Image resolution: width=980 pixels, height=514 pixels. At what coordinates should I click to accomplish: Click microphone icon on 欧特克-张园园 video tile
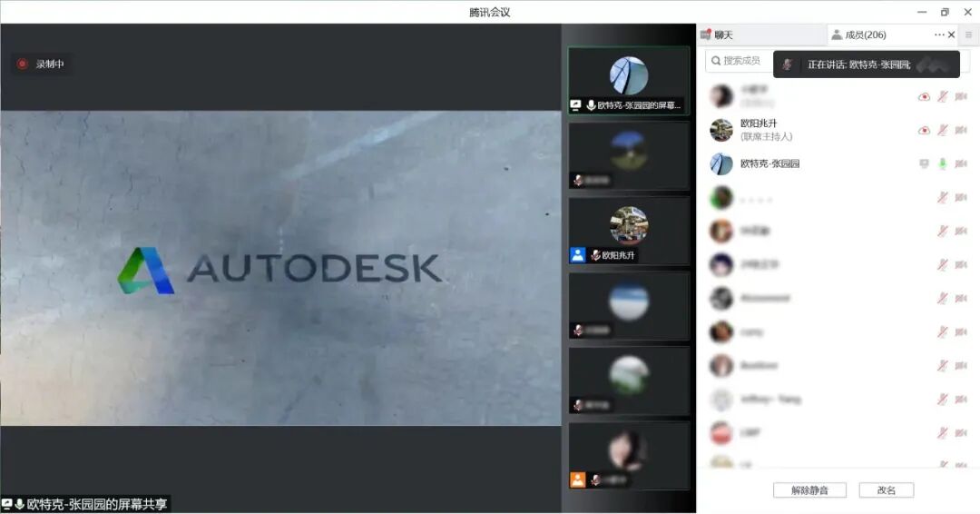click(591, 105)
